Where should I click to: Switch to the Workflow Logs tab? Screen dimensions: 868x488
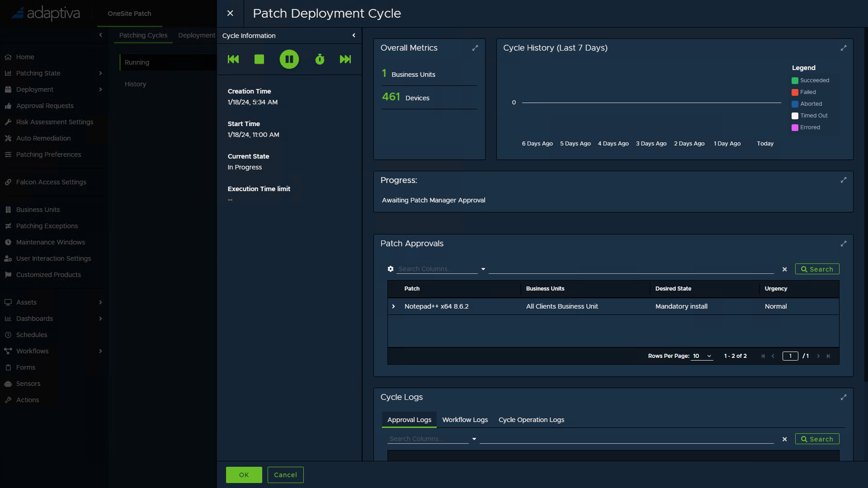pyautogui.click(x=465, y=420)
